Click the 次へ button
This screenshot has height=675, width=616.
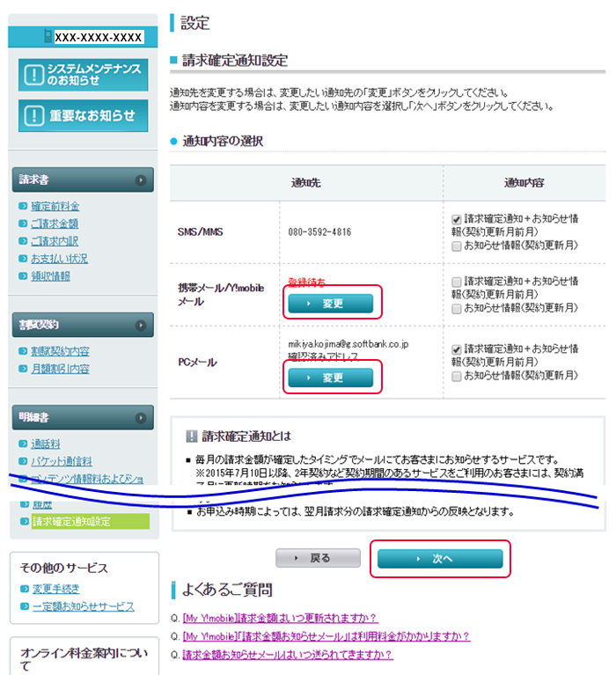pyautogui.click(x=440, y=559)
